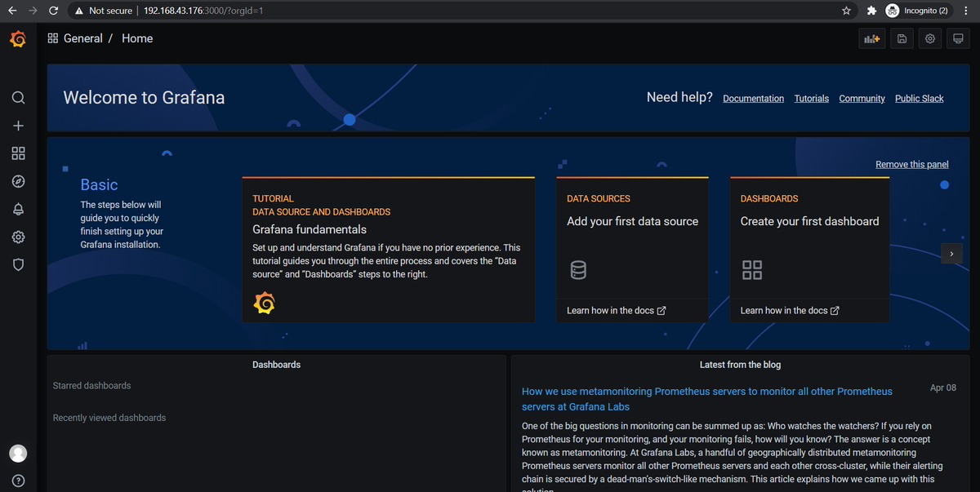Viewport: 980px width, 492px height.
Task: Open the Configuration gear in the sidebar
Action: click(18, 237)
